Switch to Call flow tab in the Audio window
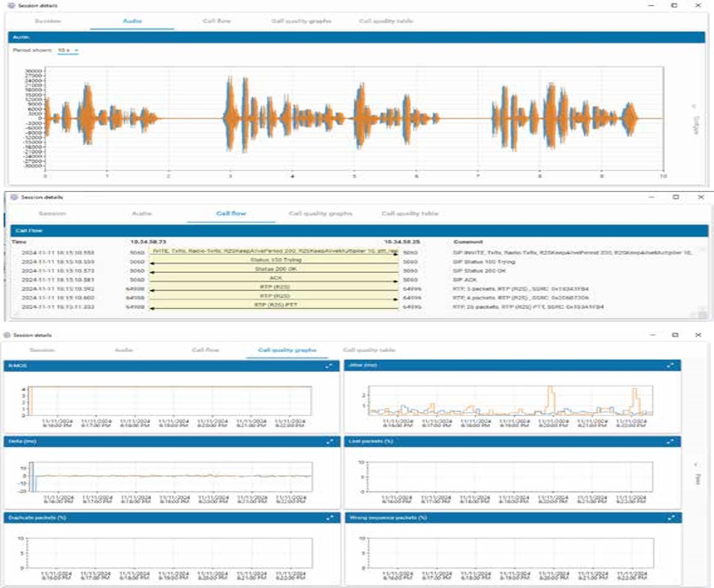Image resolution: width=714 pixels, height=588 pixels. 216,21
